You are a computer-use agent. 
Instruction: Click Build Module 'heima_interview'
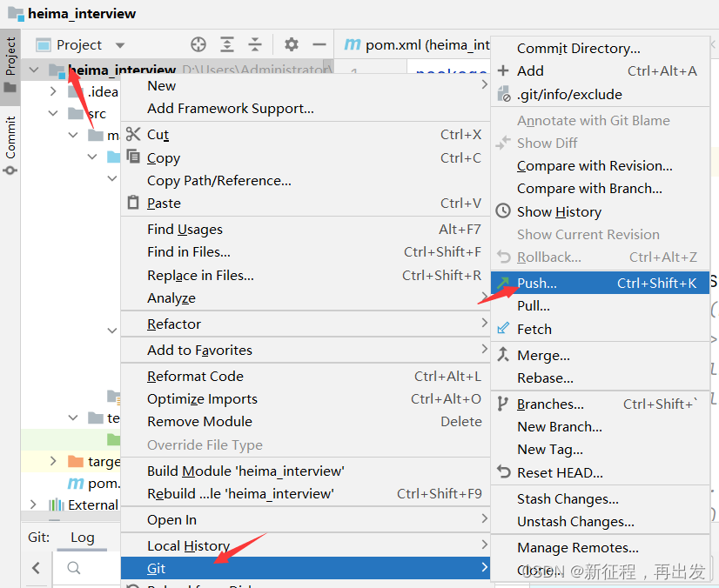[x=306, y=471]
